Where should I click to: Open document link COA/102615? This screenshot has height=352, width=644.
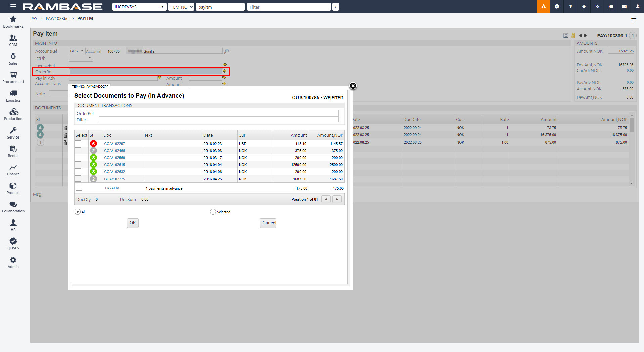tap(114, 165)
